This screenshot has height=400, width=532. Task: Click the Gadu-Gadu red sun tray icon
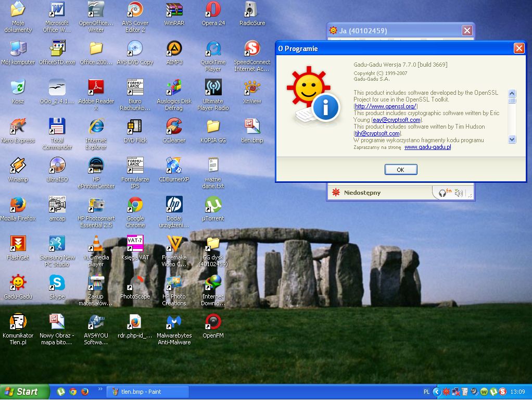pos(446,392)
